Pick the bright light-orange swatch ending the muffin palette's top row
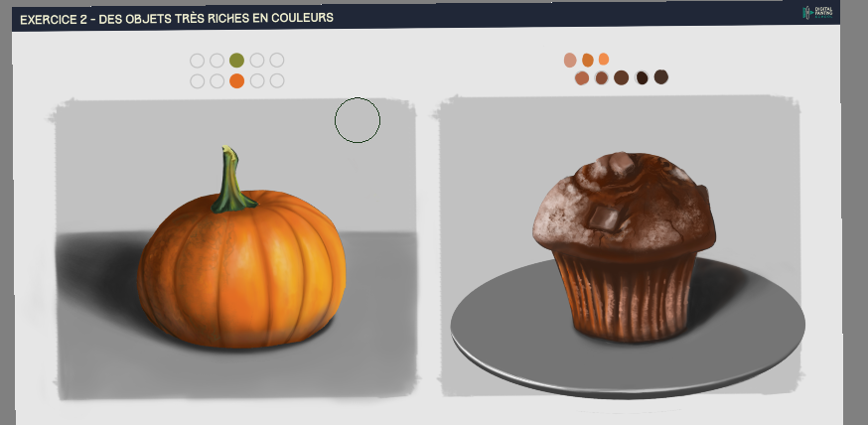 click(604, 60)
